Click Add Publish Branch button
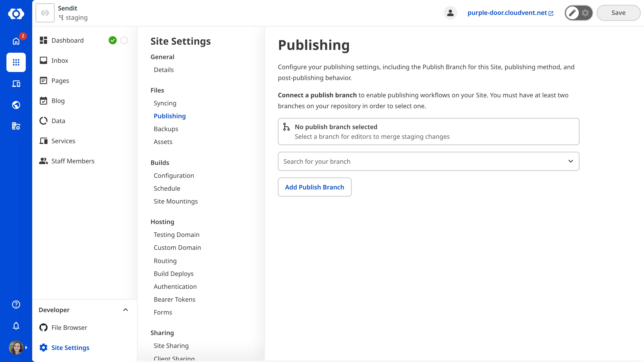The height and width of the screenshot is (362, 644). click(x=315, y=187)
